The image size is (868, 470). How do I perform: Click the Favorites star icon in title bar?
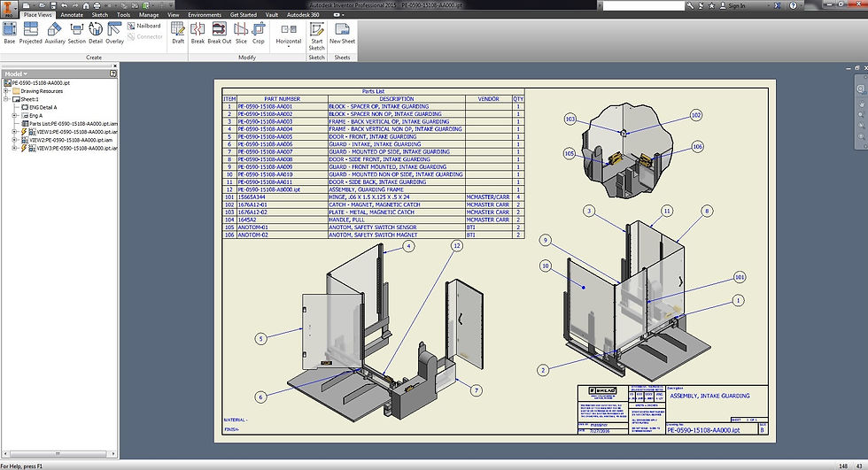click(711, 5)
